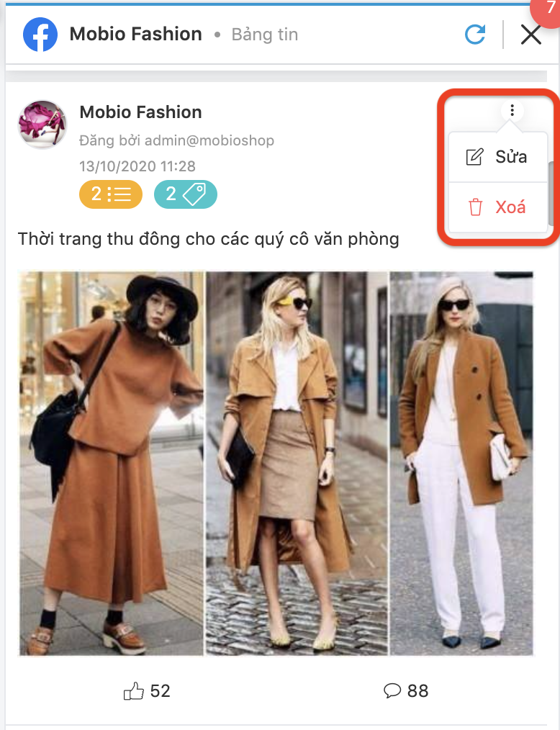Click the red trash bin icon
This screenshot has width=560, height=730.
(475, 207)
